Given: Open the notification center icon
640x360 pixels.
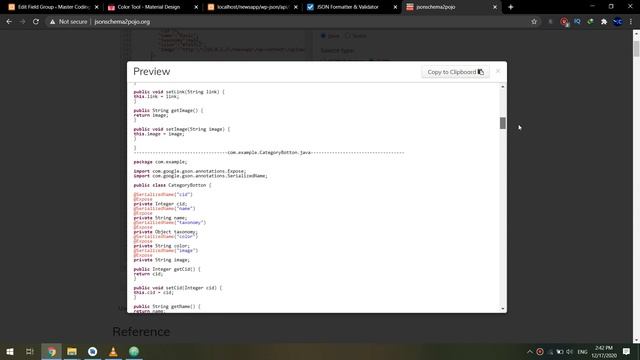Looking at the screenshot, I should point(626,351).
